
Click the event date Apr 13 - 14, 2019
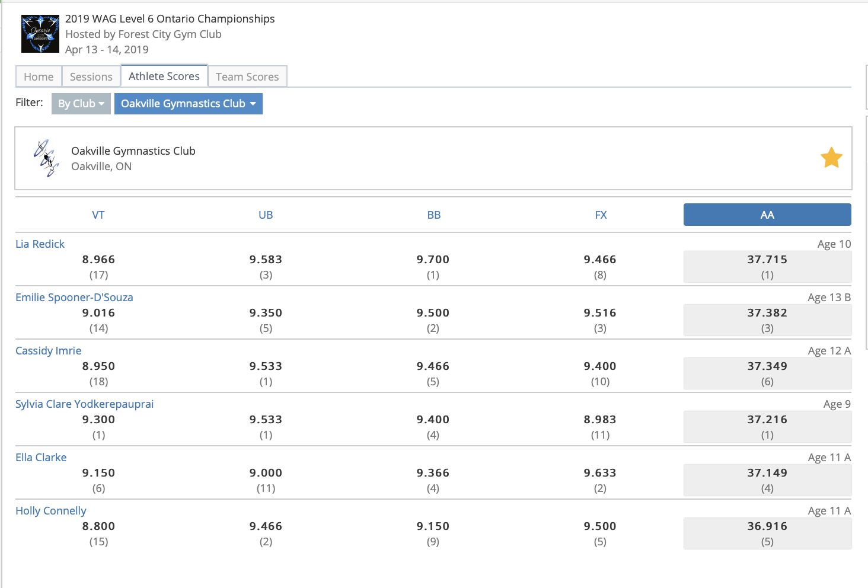pos(107,50)
